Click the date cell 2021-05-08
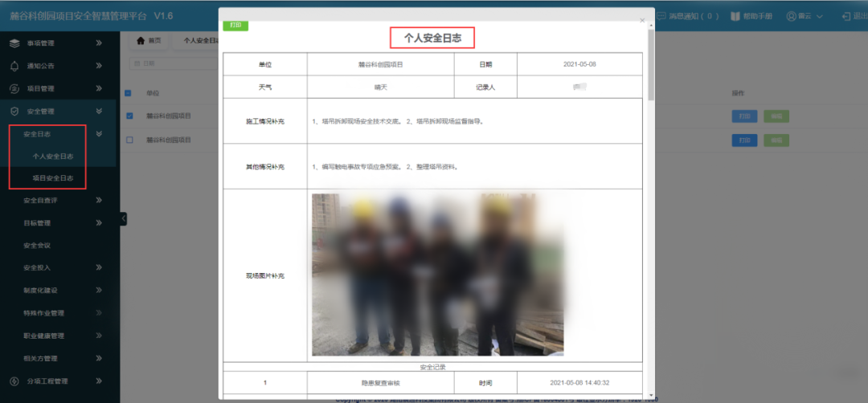 [x=579, y=64]
